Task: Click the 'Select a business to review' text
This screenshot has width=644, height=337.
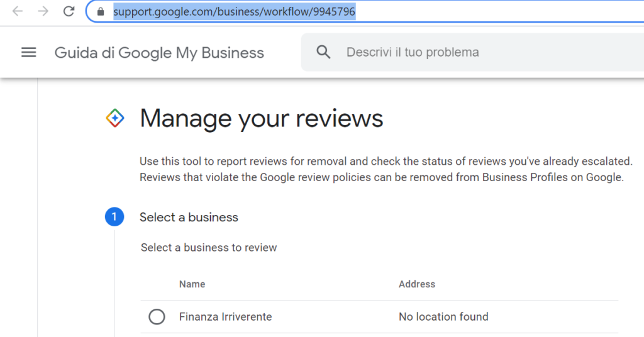Action: (209, 248)
